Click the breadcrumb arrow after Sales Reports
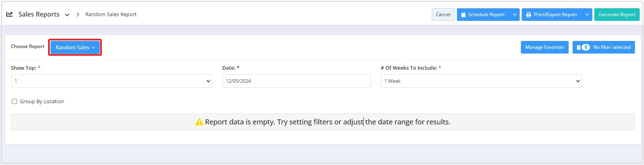The image size is (644, 165). click(78, 15)
